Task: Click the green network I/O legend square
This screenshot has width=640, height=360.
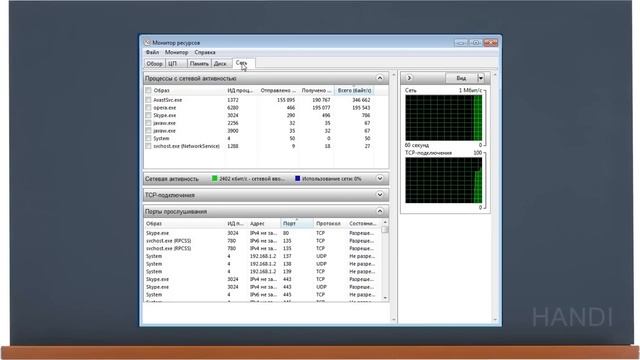Action: pyautogui.click(x=214, y=178)
